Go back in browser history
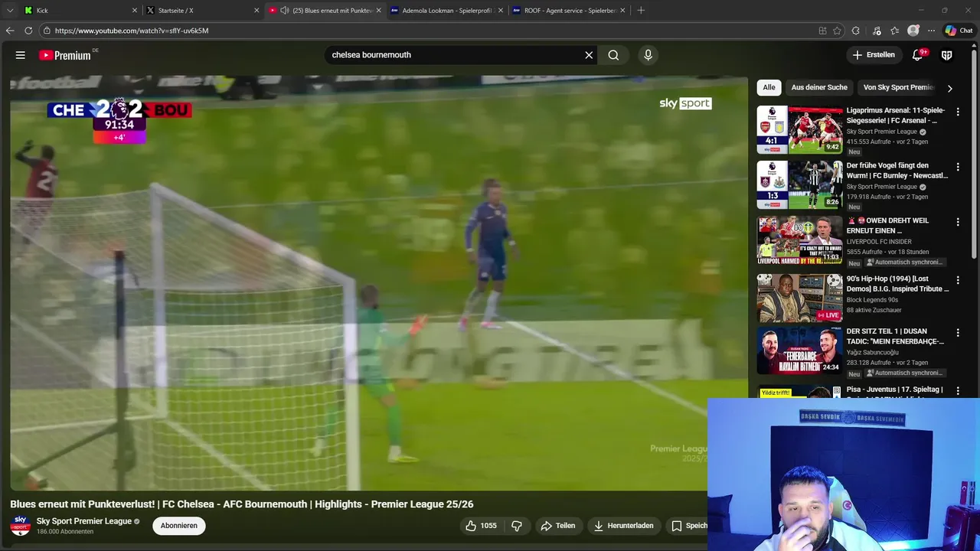 10,31
